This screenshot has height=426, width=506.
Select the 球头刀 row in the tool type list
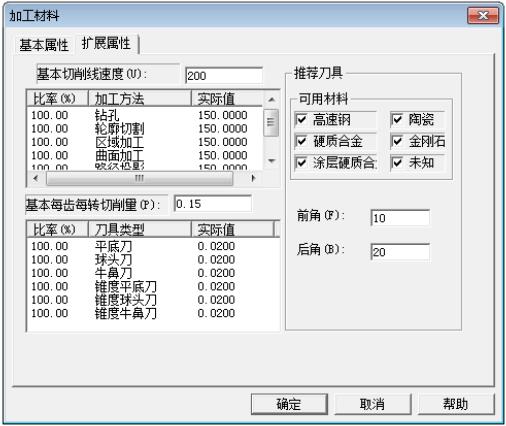tap(153, 259)
